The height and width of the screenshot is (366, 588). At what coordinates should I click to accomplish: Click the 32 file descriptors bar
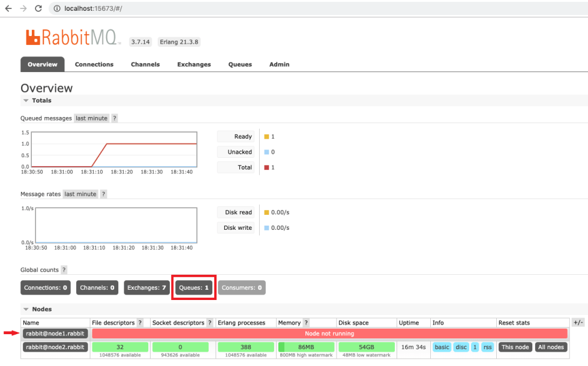tap(120, 347)
